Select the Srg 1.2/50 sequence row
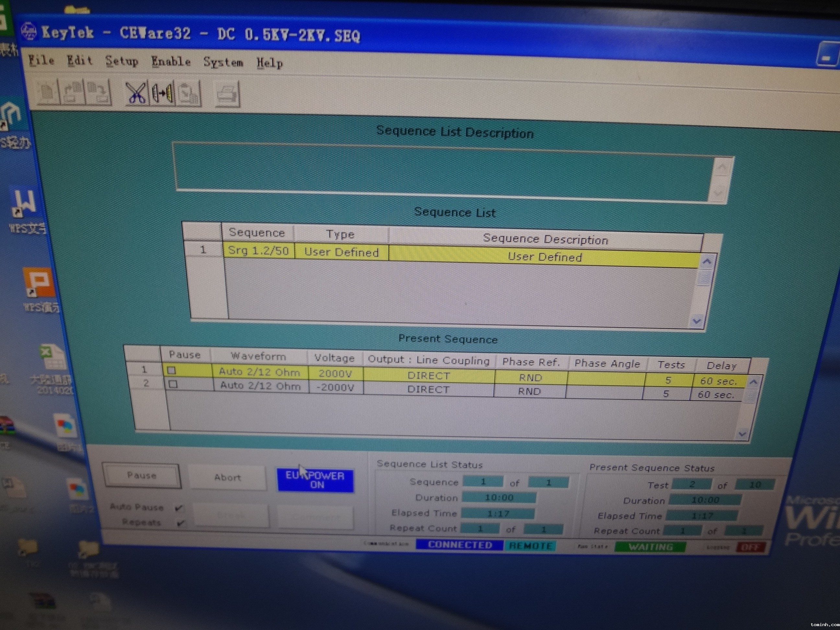Viewport: 840px width, 630px height. [x=258, y=251]
